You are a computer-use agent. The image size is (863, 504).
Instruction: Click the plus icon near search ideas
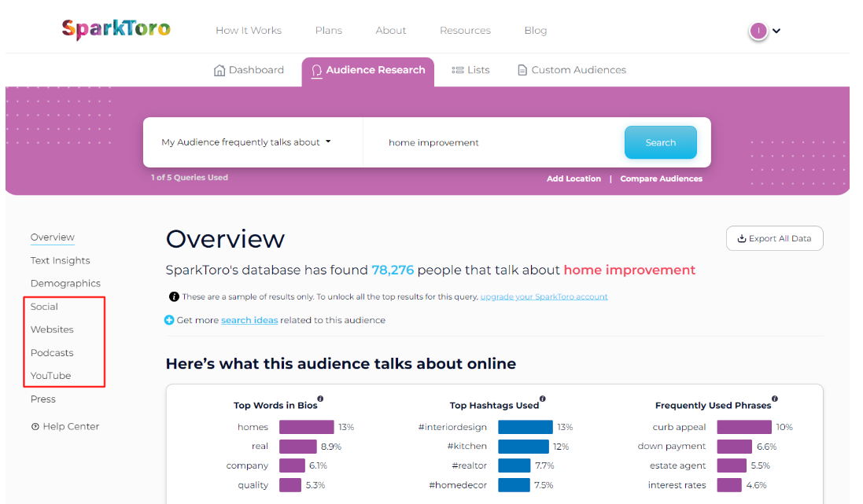(x=169, y=320)
